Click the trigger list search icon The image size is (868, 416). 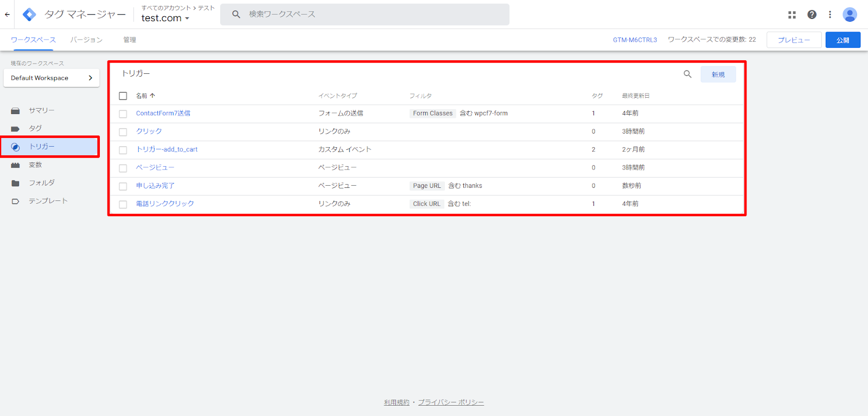pyautogui.click(x=687, y=74)
